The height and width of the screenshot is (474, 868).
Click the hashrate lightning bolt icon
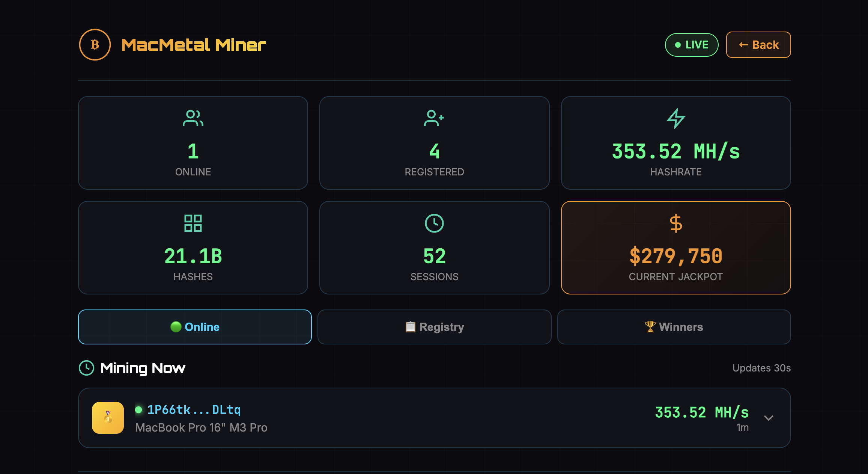point(676,118)
